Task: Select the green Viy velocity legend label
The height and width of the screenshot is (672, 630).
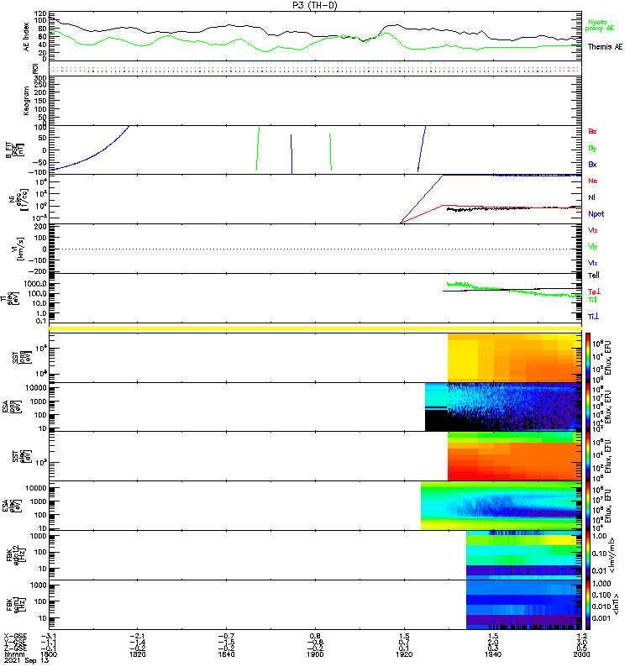Action: pyautogui.click(x=593, y=246)
